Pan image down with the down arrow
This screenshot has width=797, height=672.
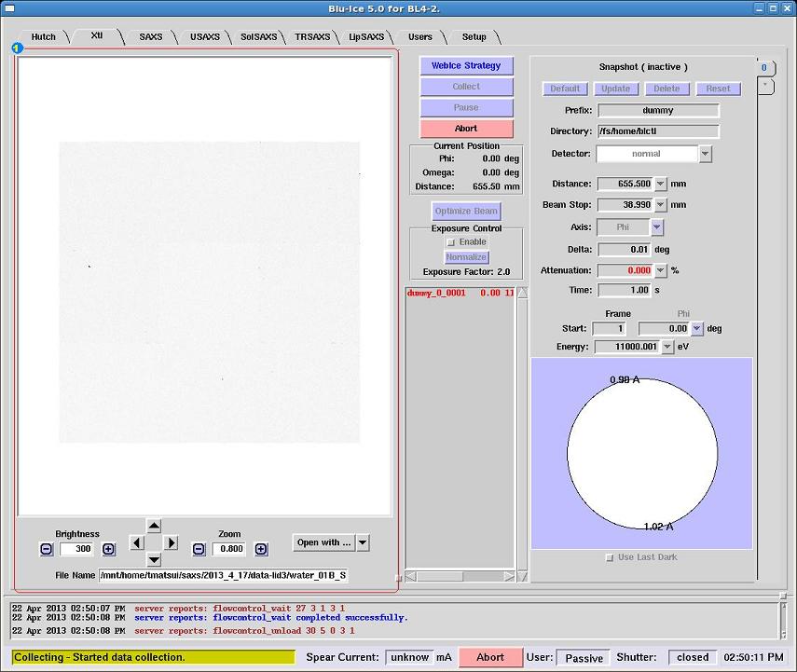pos(154,559)
